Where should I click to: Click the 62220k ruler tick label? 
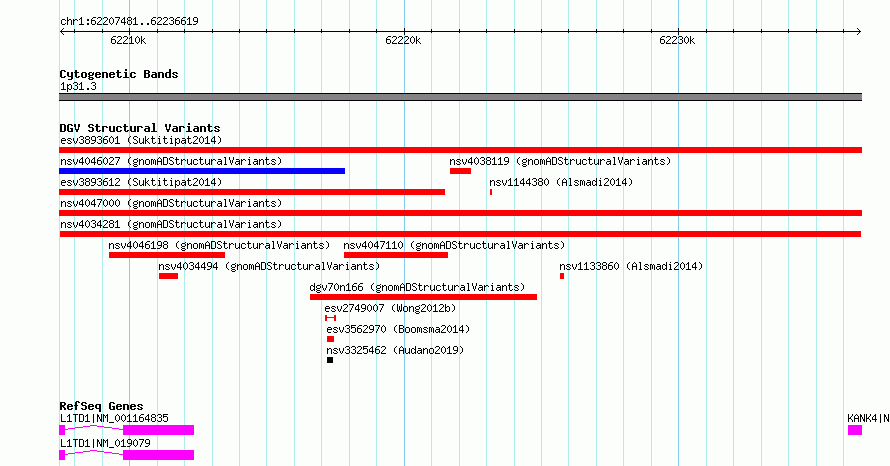coord(403,40)
